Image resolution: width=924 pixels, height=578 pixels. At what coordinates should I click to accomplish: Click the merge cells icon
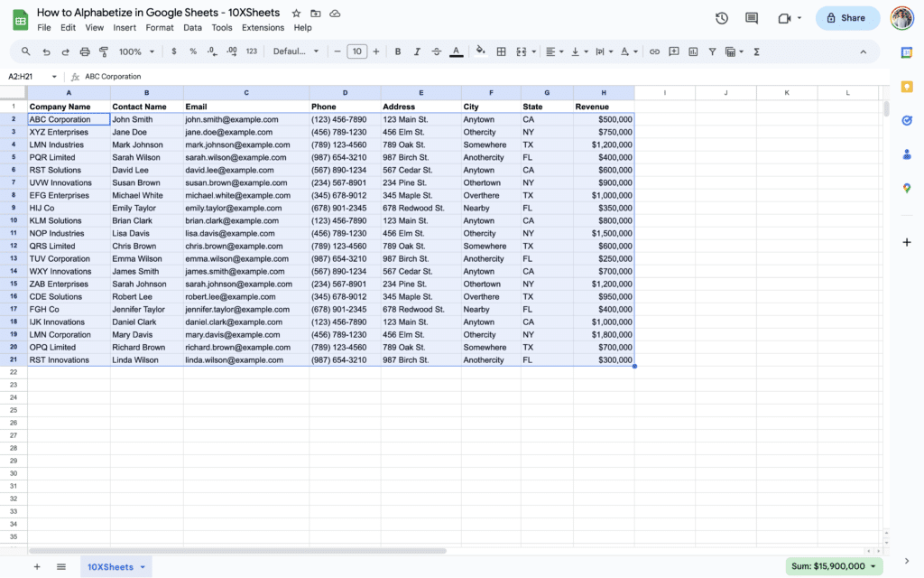coord(522,51)
